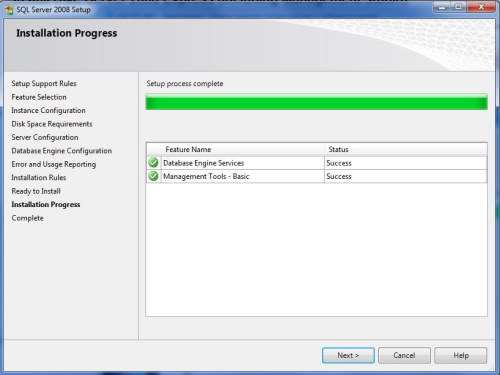Click the green checkmark beside Management Tools - Basic

coord(153,176)
